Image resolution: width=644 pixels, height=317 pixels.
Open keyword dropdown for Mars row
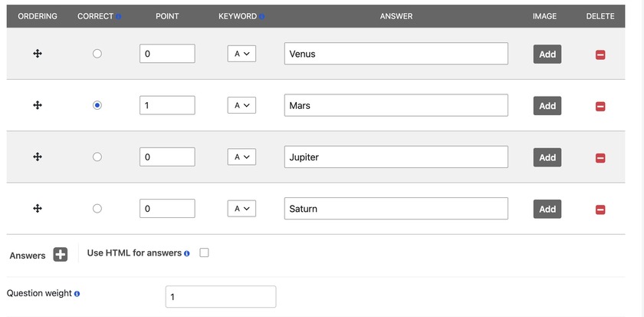[x=242, y=105]
